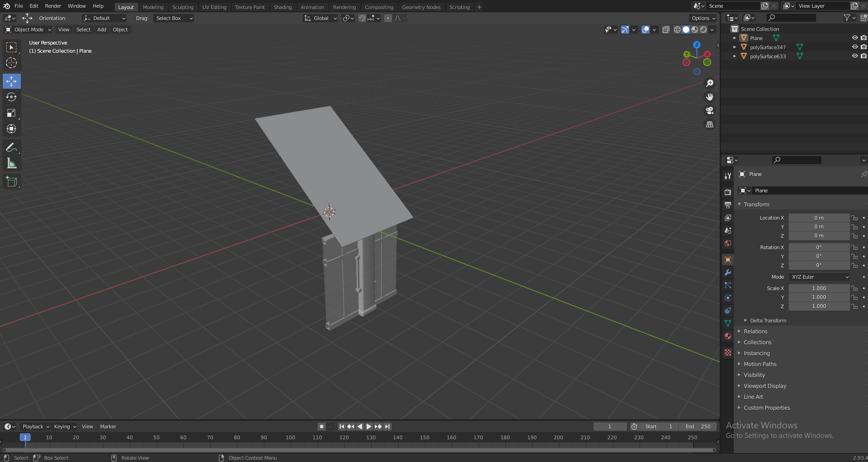Switch to perspective/orthographic grid view icon
Viewport: 868px width, 462px height.
709,124
